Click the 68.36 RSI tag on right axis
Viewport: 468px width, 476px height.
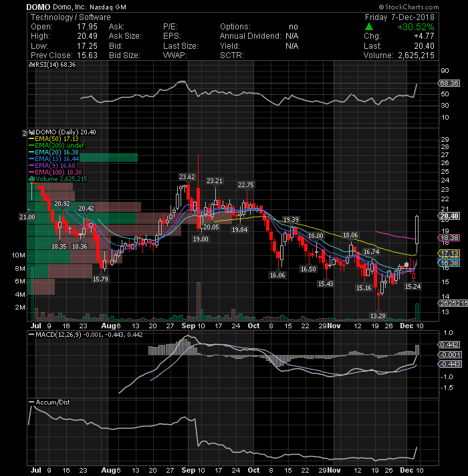point(449,83)
